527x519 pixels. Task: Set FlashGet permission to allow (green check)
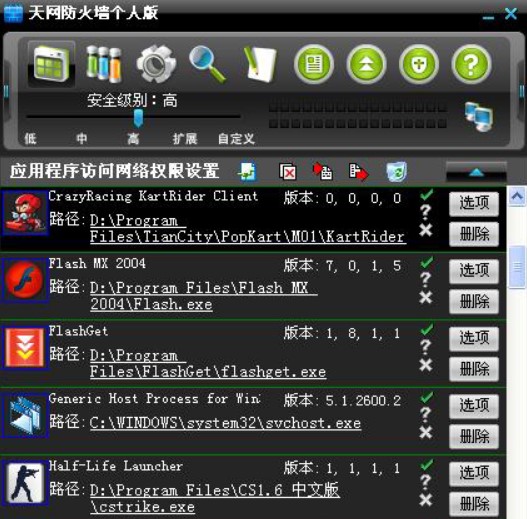click(427, 330)
